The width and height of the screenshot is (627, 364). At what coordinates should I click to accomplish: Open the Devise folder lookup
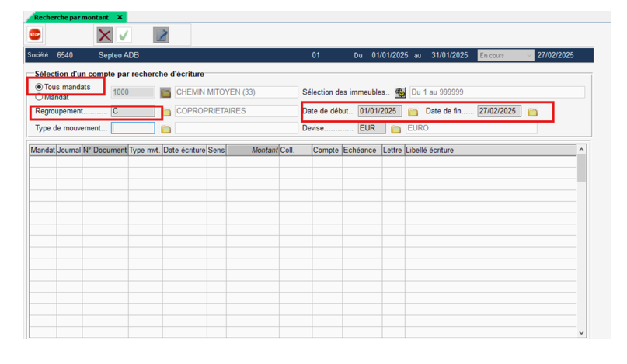tap(395, 129)
